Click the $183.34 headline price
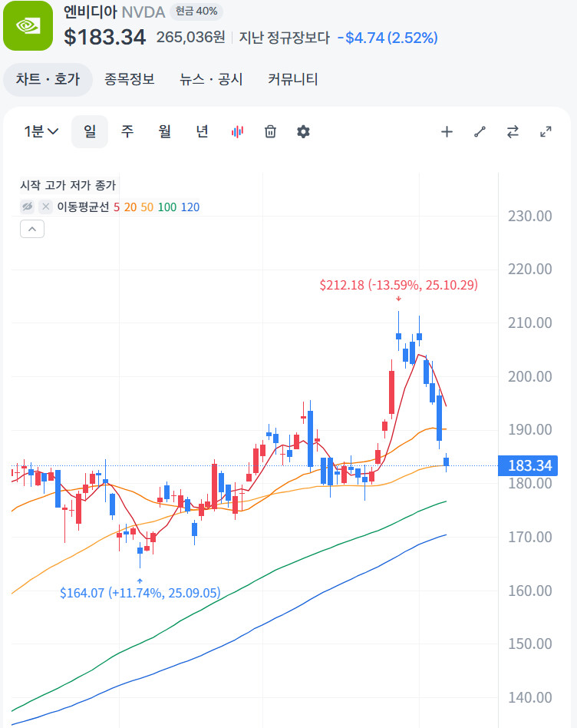This screenshot has width=577, height=728. point(105,37)
